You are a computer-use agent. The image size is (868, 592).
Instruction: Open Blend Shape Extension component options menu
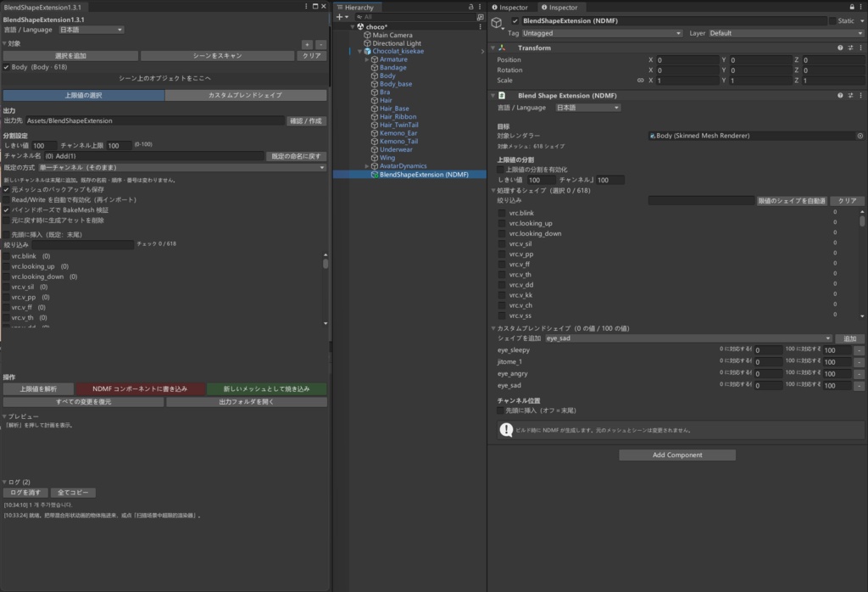(x=861, y=96)
